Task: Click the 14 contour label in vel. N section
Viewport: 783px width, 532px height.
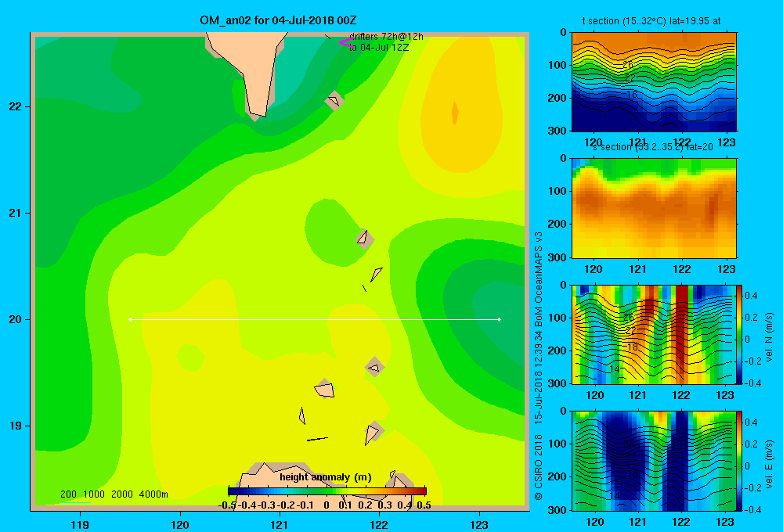Action: coord(615,368)
